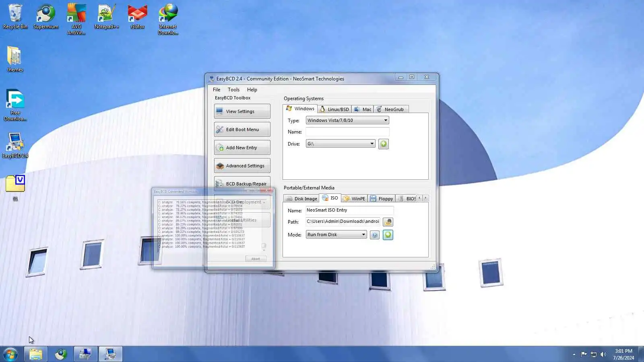This screenshot has width=644, height=362.
Task: Click the network icon in the system tray
Action: 593,354
